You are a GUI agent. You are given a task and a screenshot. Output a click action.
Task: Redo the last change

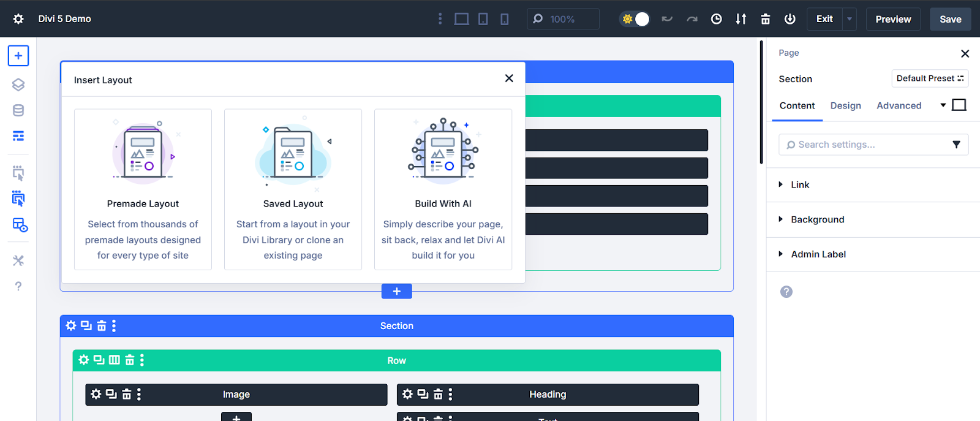pos(692,19)
